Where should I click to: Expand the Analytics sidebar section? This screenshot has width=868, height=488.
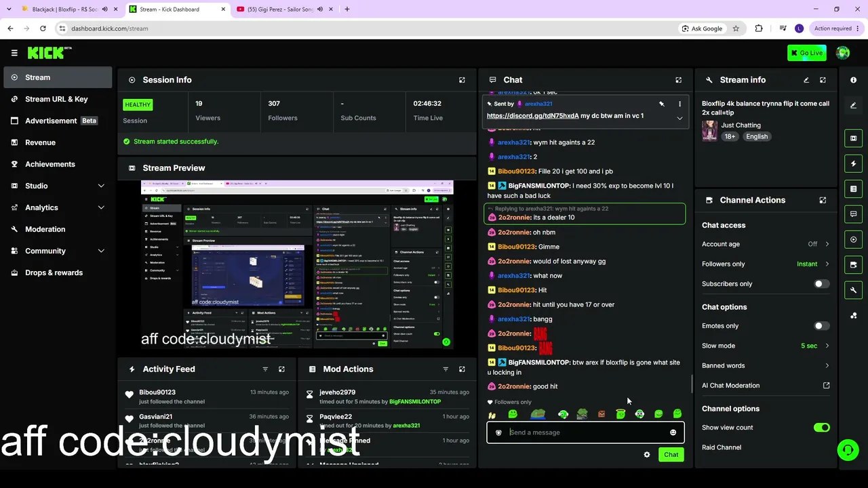(x=101, y=207)
